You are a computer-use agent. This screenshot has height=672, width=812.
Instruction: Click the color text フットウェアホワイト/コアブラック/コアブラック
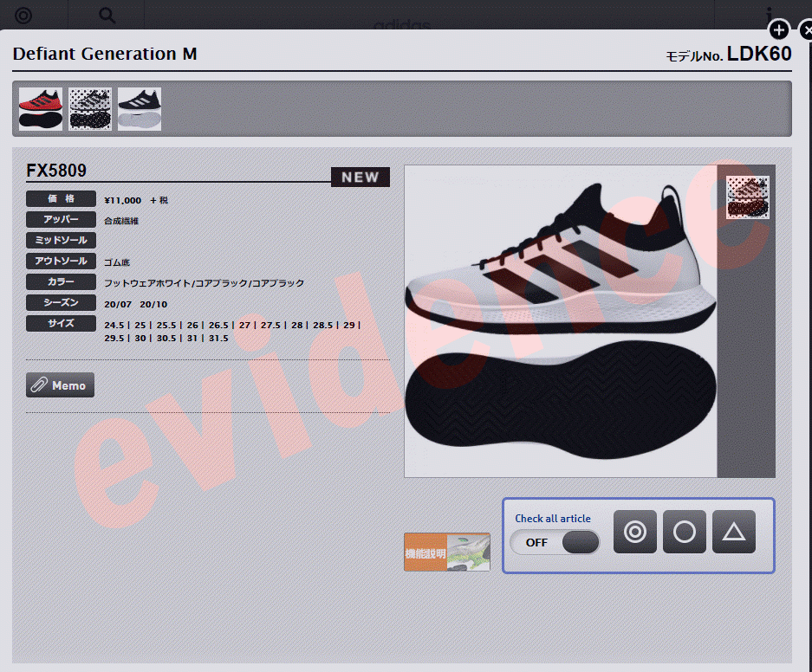[204, 283]
